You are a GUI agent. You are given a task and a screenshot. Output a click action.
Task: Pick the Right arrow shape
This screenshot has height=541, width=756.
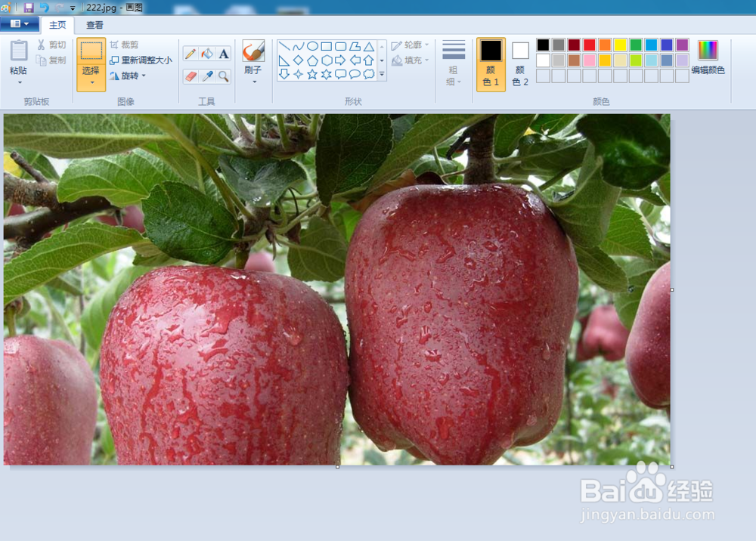pyautogui.click(x=340, y=60)
